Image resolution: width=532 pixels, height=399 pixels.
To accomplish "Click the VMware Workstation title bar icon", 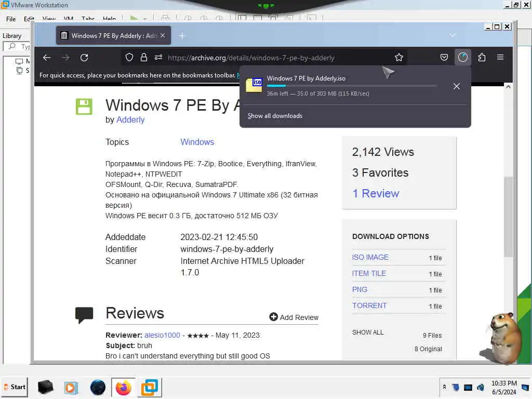I will (5, 4).
